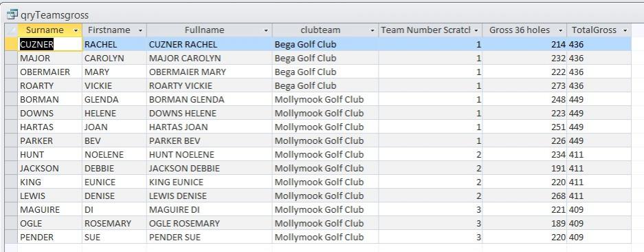Click the row selector for PENDER row

click(x=11, y=237)
